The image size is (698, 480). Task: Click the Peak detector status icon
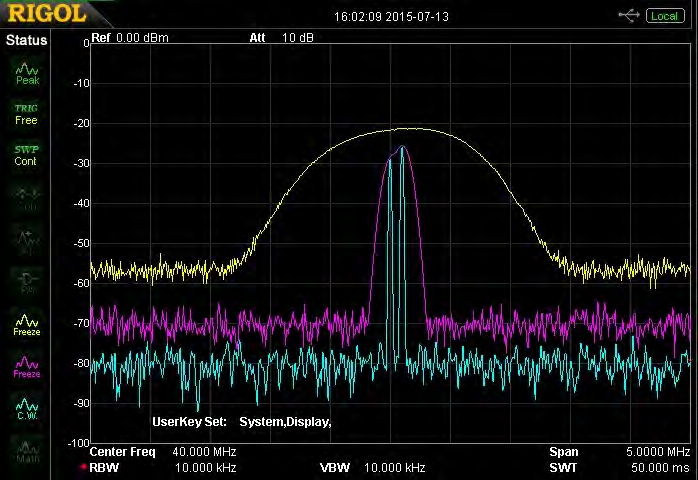point(27,74)
